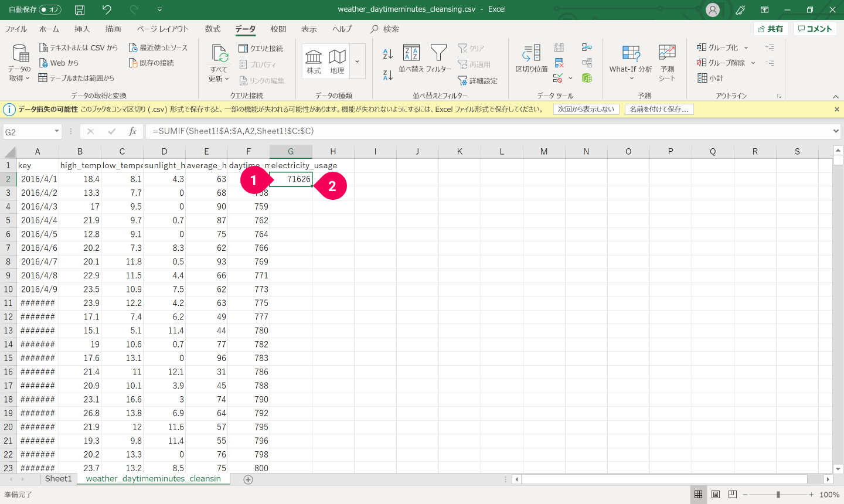This screenshot has height=504, width=844.
Task: Select column G header
Action: pos(291,152)
